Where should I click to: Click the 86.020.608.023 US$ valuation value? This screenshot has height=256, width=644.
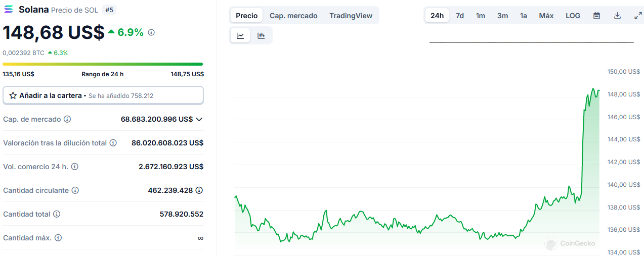point(167,143)
